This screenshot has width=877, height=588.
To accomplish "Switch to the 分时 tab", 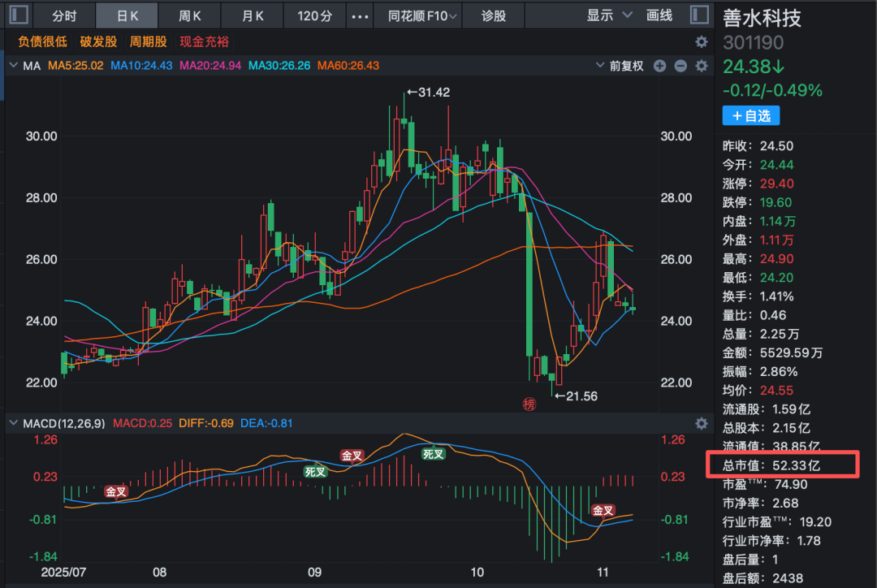I will [x=63, y=15].
